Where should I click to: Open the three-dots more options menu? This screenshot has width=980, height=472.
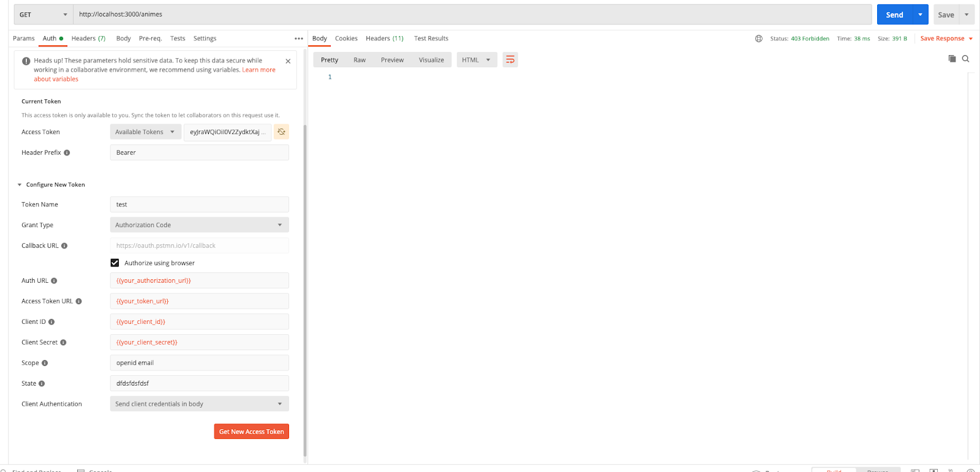[298, 39]
